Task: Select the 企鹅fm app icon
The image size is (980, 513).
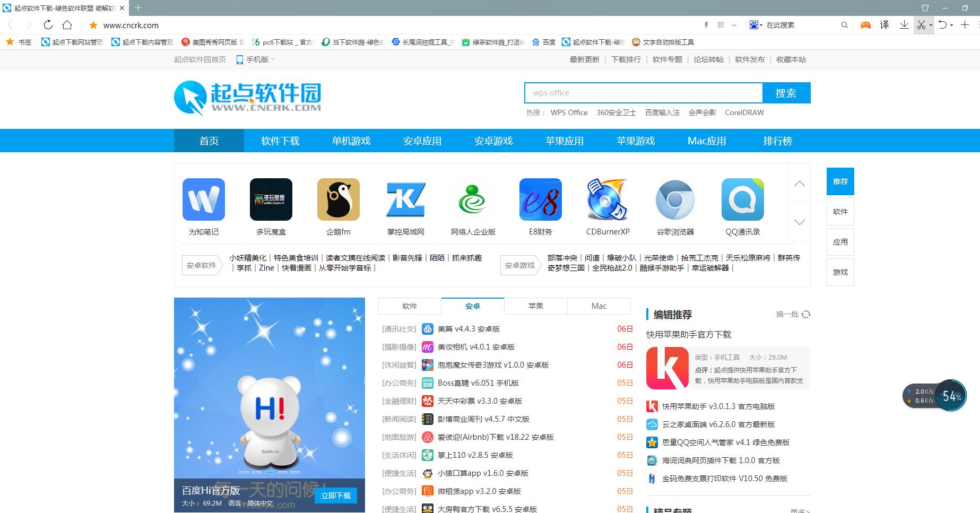Action: pos(339,200)
